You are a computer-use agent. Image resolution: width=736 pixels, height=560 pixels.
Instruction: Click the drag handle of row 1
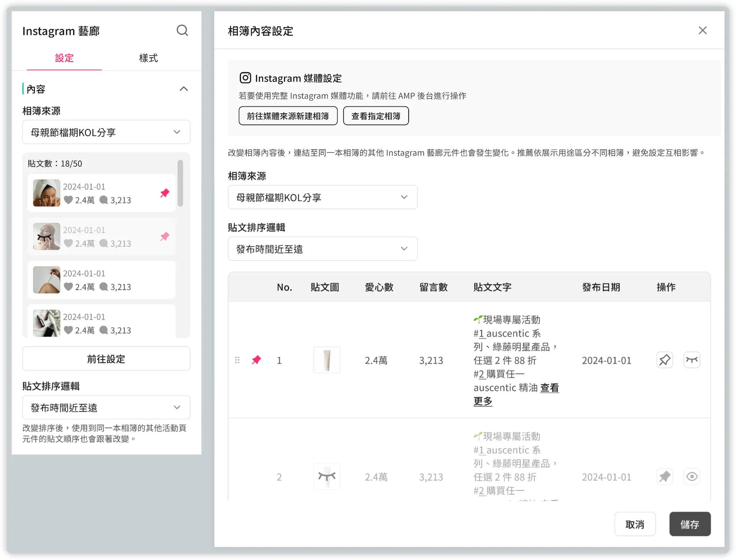pyautogui.click(x=237, y=360)
